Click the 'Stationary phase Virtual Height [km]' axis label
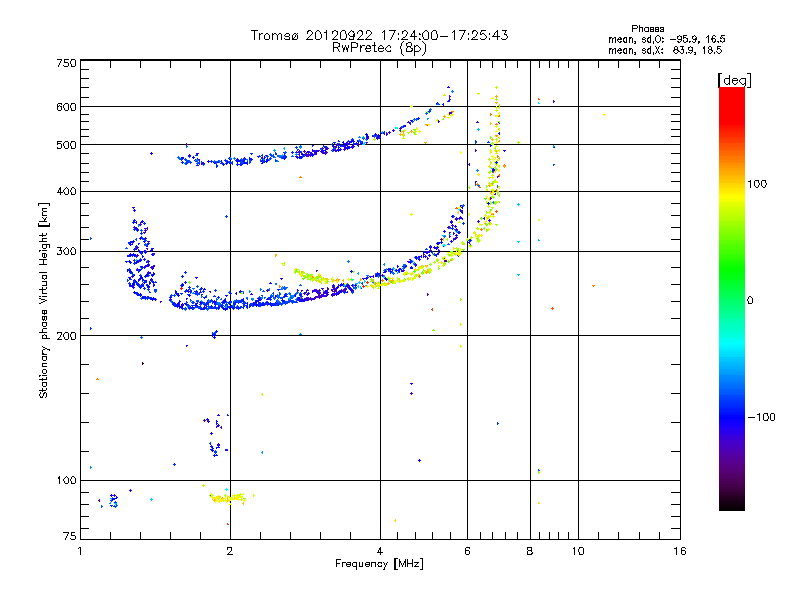800x600 pixels. click(x=44, y=301)
